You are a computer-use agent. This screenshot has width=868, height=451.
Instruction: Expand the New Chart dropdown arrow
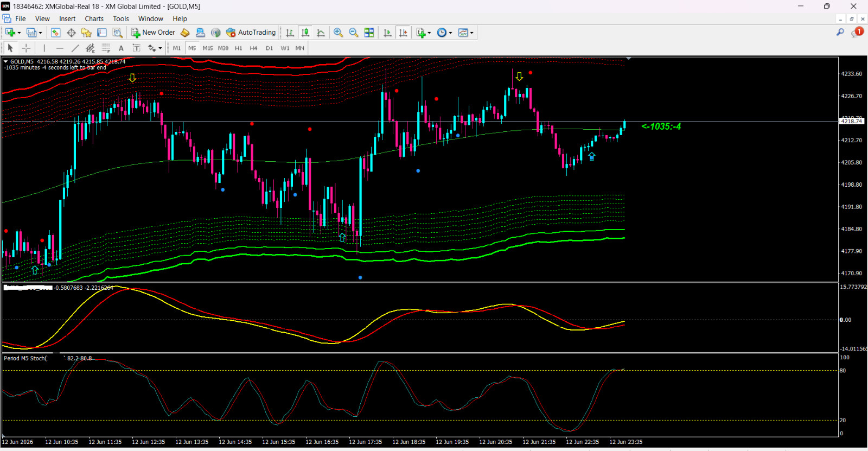click(19, 33)
